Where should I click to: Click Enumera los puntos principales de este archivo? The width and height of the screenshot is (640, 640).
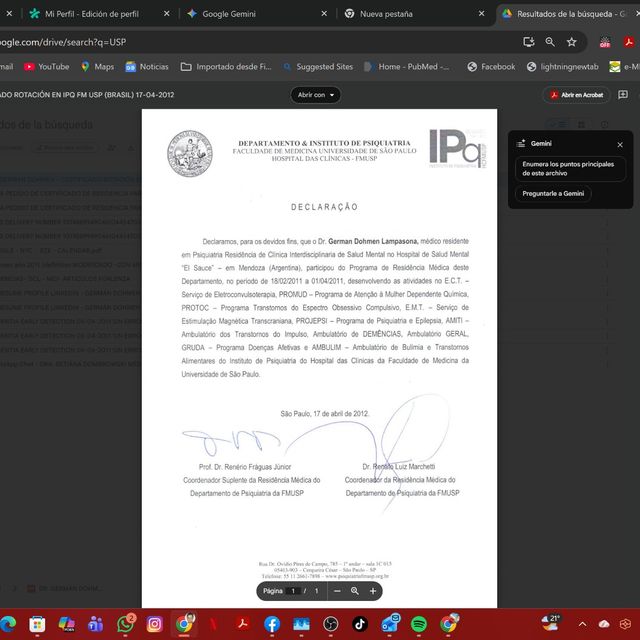(570, 169)
